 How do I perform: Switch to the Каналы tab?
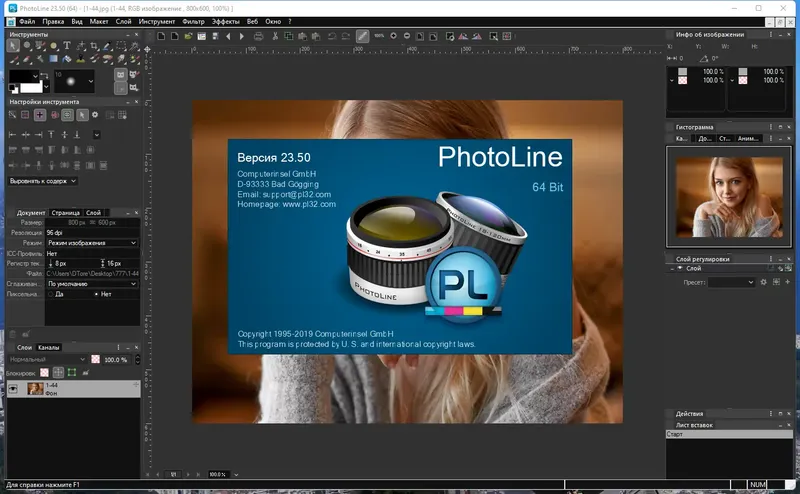[49, 347]
